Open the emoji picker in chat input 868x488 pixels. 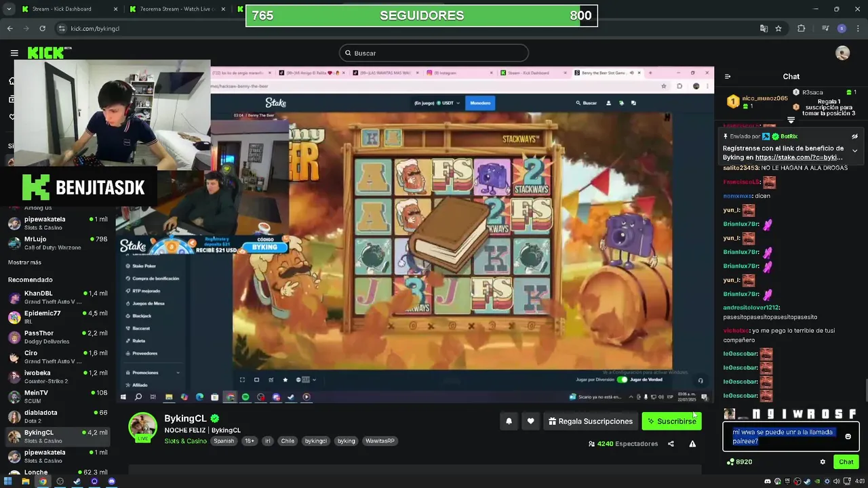pyautogui.click(x=848, y=436)
